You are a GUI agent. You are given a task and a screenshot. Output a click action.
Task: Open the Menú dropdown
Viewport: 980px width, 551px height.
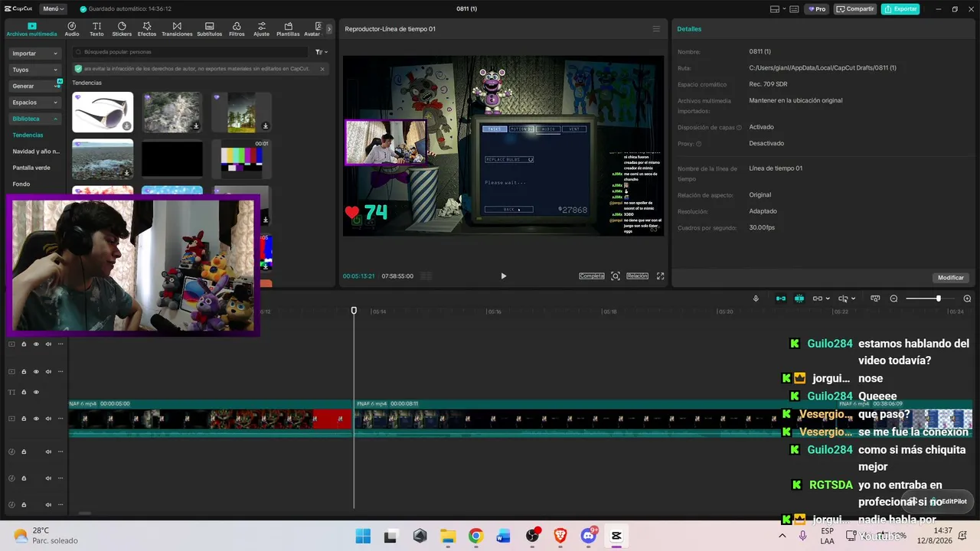coord(54,9)
